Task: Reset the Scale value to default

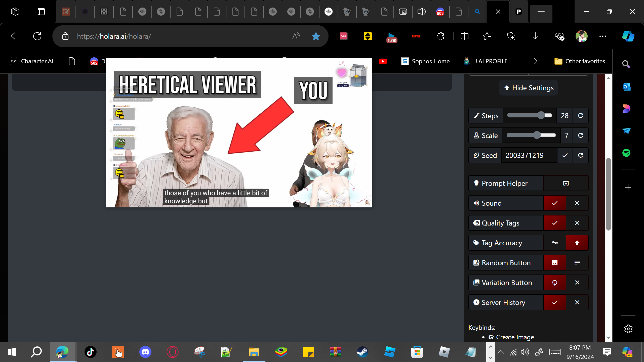Action: click(x=581, y=135)
